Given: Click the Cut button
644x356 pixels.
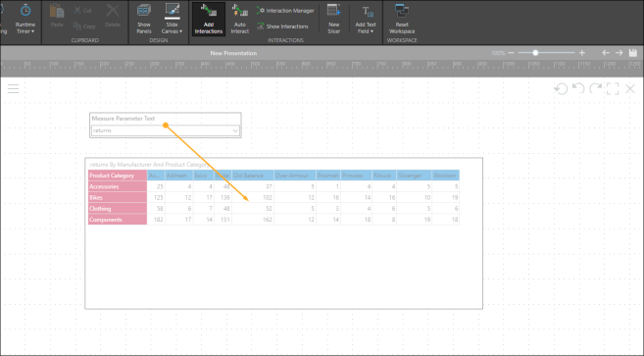Looking at the screenshot, I should pos(83,10).
